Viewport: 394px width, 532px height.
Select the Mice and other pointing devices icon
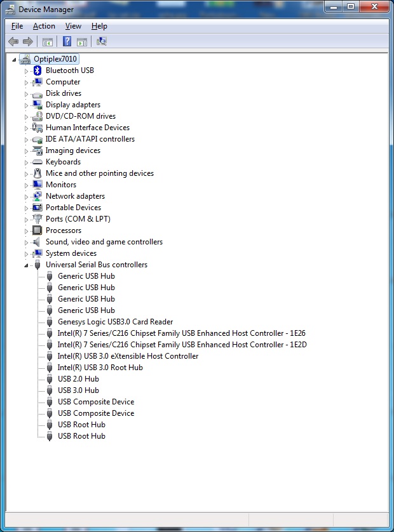pyautogui.click(x=37, y=173)
